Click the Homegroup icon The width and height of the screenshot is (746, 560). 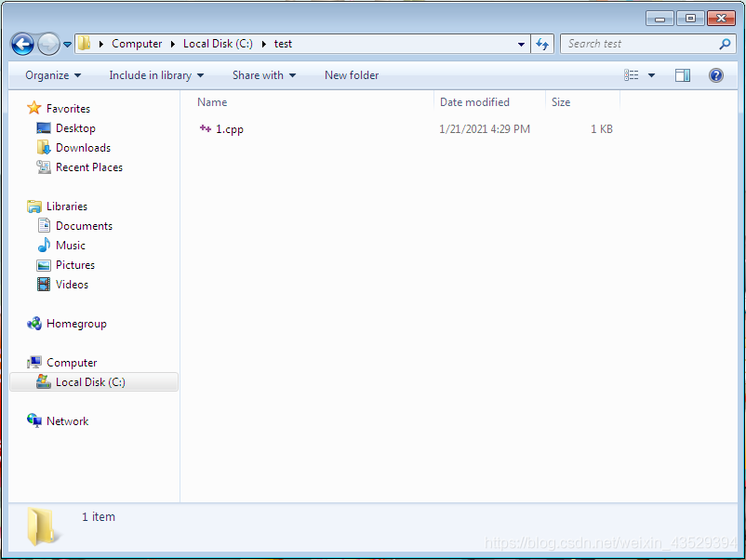pyautogui.click(x=34, y=324)
